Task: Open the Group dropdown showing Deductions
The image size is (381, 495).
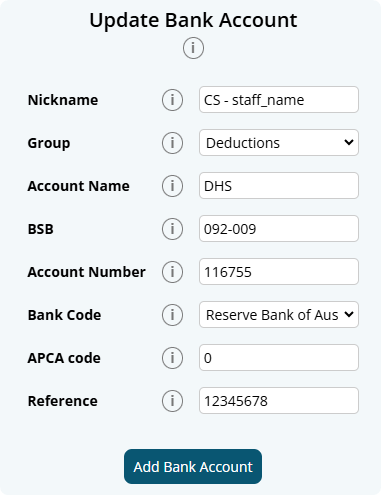Action: pyautogui.click(x=279, y=143)
